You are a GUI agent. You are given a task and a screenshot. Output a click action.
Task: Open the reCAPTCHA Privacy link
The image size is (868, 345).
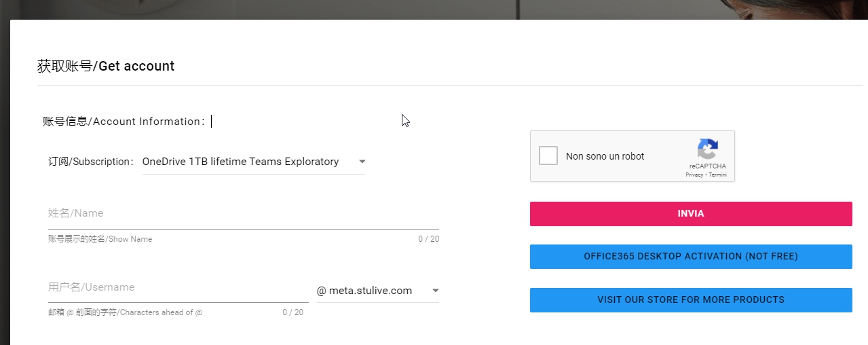694,175
